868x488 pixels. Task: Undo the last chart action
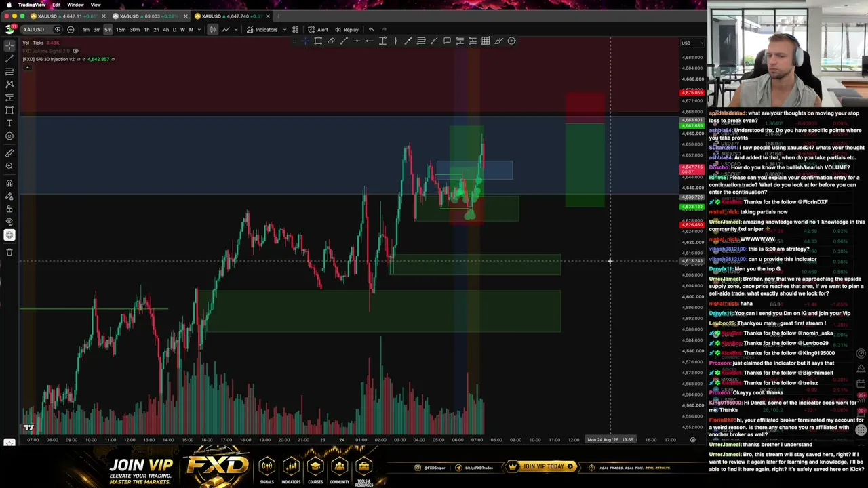click(x=371, y=30)
